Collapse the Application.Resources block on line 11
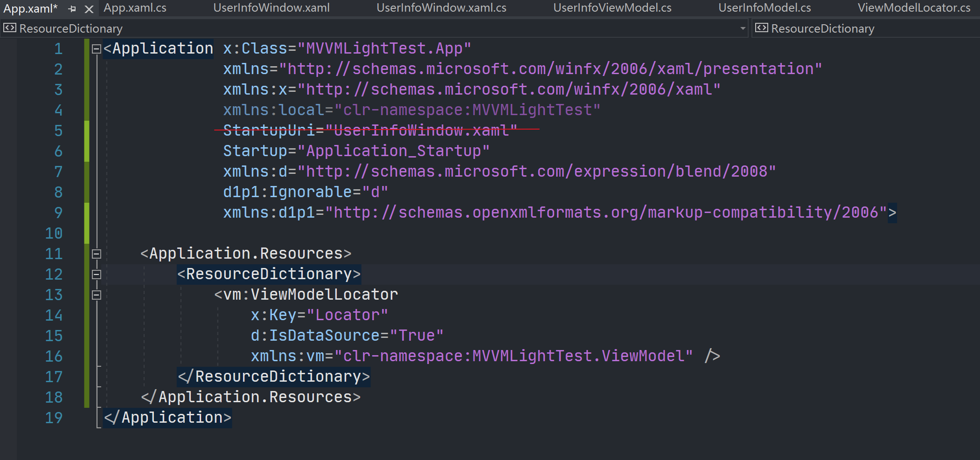 tap(97, 254)
